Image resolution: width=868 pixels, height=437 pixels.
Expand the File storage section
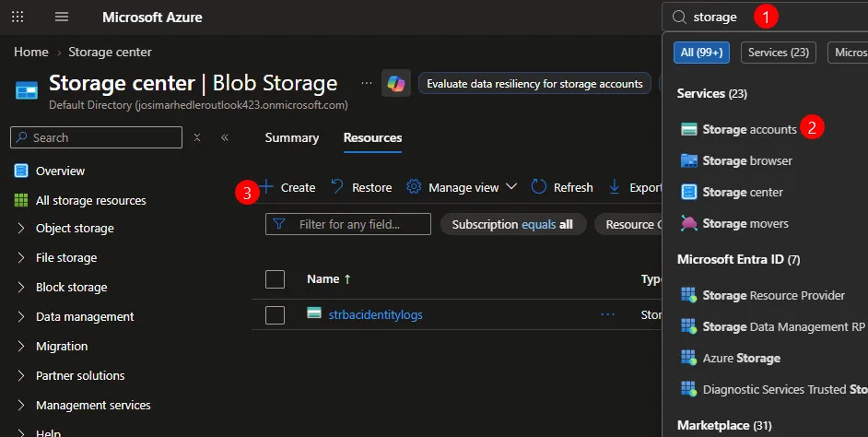point(21,257)
